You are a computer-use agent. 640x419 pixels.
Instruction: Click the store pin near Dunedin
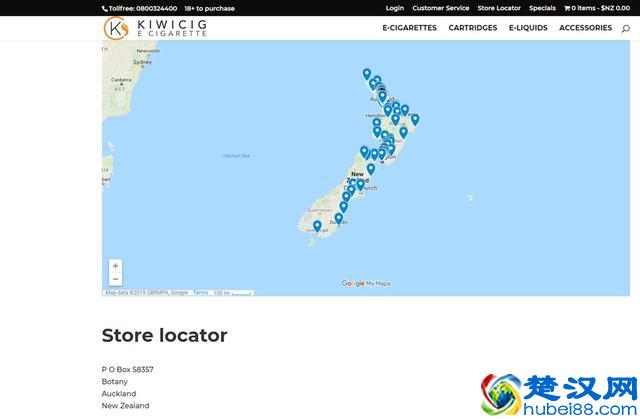coord(338,218)
